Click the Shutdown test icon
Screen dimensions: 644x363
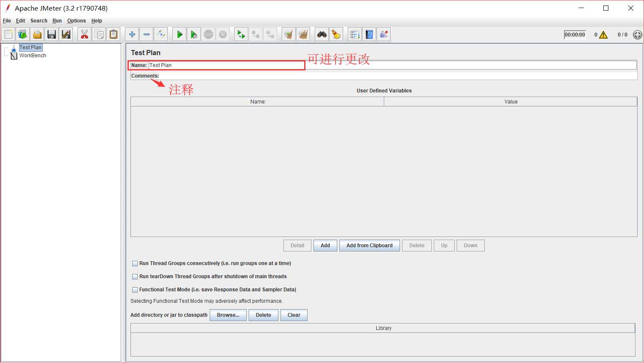tap(223, 34)
